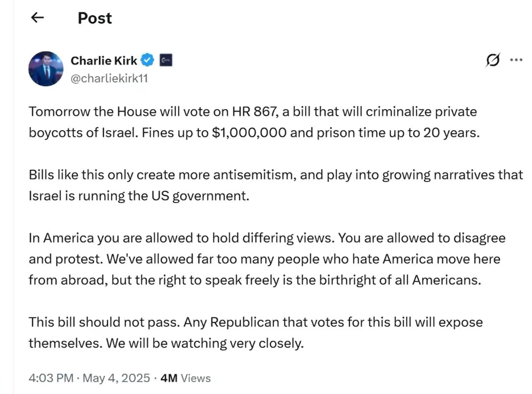The image size is (532, 394).
Task: Go back using the left arrow
Action: coord(38,18)
